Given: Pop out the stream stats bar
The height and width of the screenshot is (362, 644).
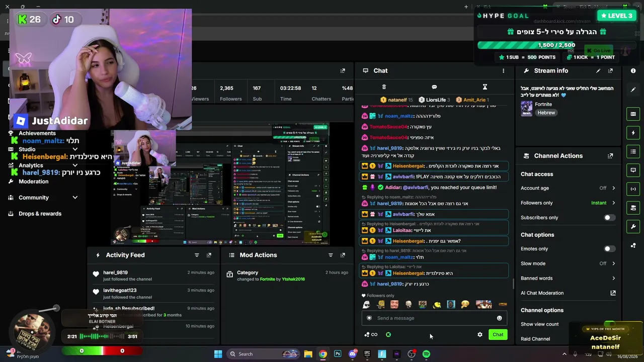Looking at the screenshot, I should coord(343,71).
